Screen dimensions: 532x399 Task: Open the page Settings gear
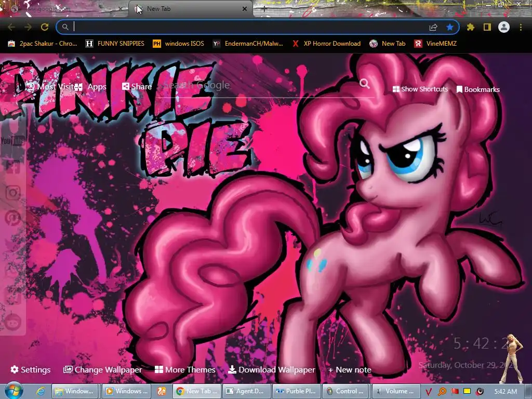tap(31, 369)
